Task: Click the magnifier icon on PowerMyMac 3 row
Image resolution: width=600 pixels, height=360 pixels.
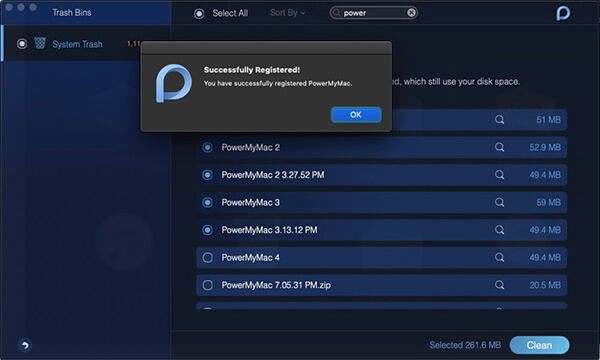Action: [499, 202]
